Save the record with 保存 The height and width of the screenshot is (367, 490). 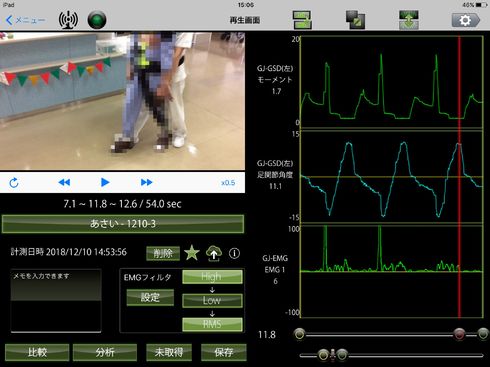point(224,352)
